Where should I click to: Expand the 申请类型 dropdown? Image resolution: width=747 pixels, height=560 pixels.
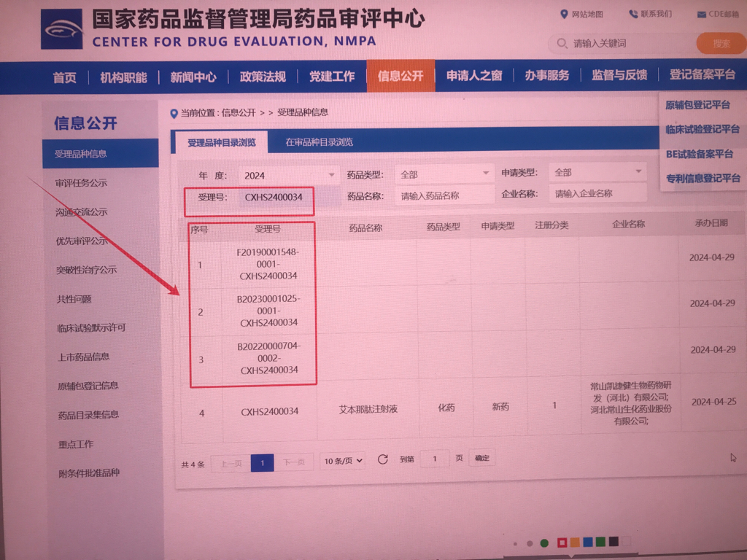597,172
